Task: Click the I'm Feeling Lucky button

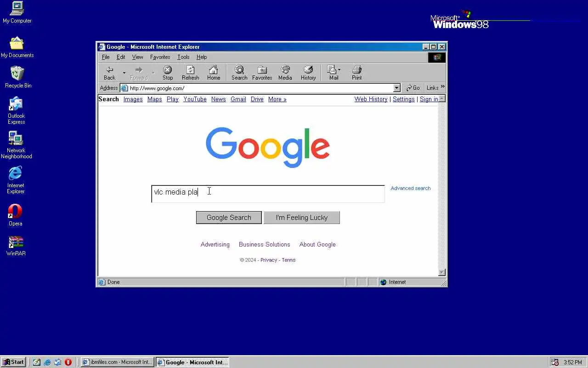Action: click(x=301, y=218)
